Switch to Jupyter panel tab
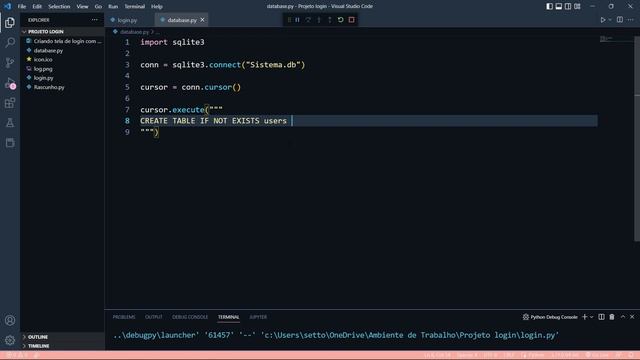Screen dimensions: 640x360 tap(258, 317)
